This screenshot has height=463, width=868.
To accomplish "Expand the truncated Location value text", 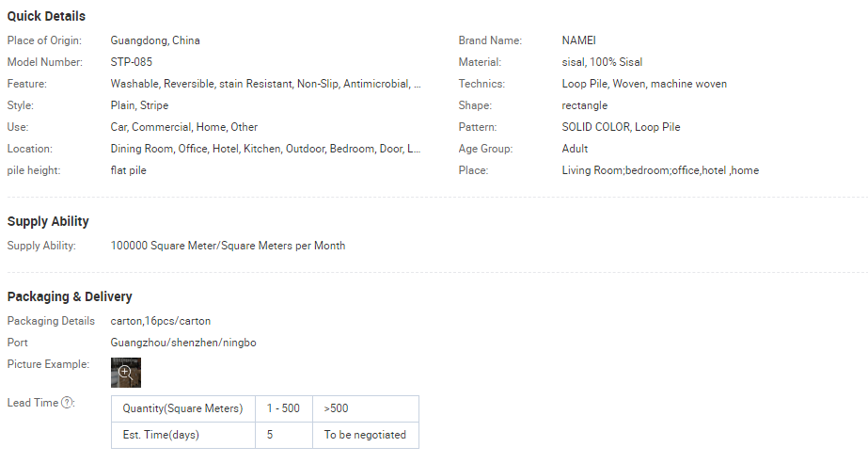I will (x=265, y=149).
